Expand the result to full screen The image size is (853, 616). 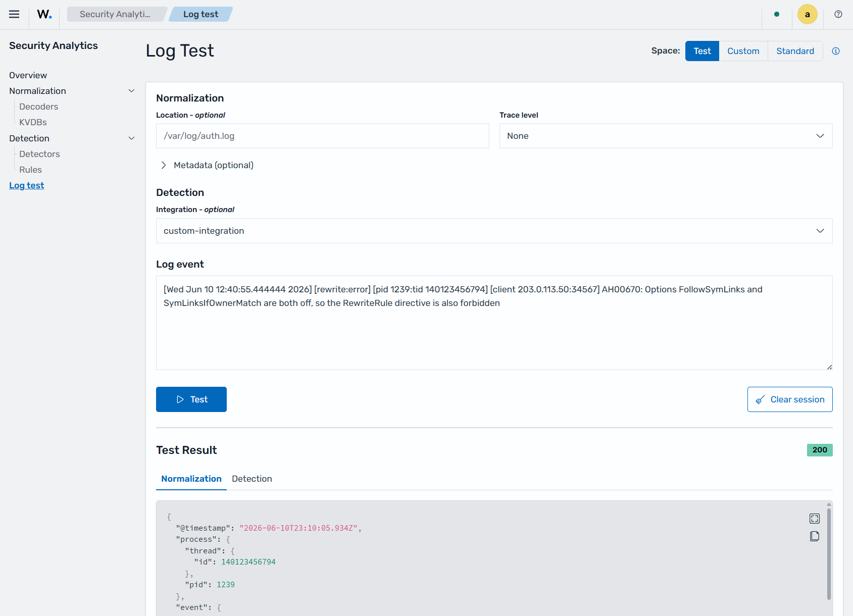(x=815, y=519)
